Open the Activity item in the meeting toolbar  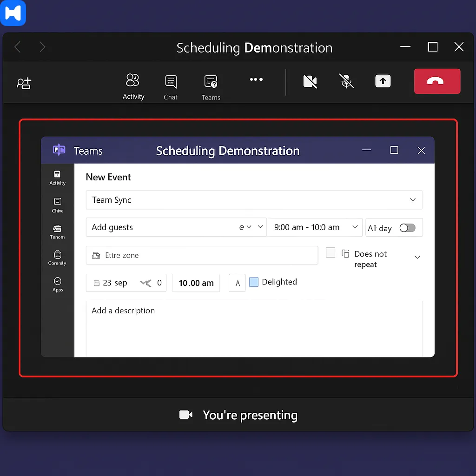pos(133,86)
